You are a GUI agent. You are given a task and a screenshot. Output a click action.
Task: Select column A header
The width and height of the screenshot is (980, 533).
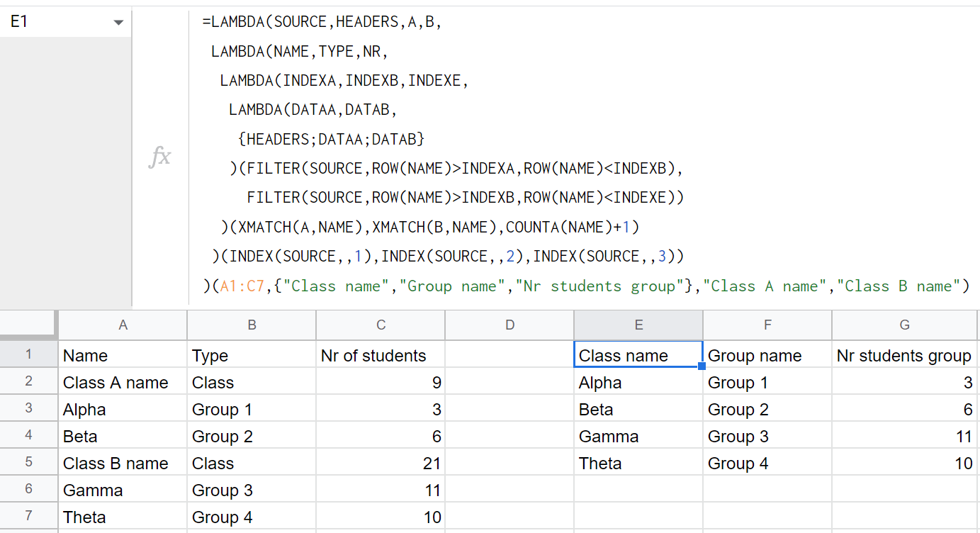point(123,325)
